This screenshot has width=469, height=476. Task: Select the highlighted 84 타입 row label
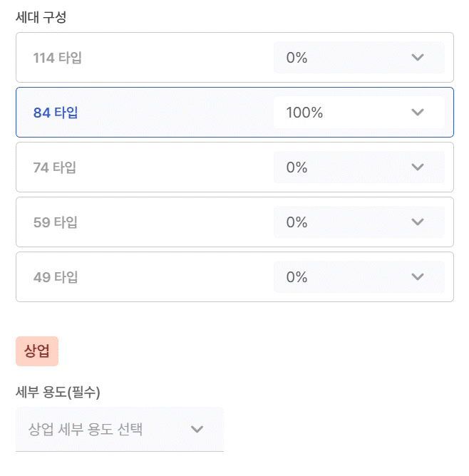(x=56, y=113)
